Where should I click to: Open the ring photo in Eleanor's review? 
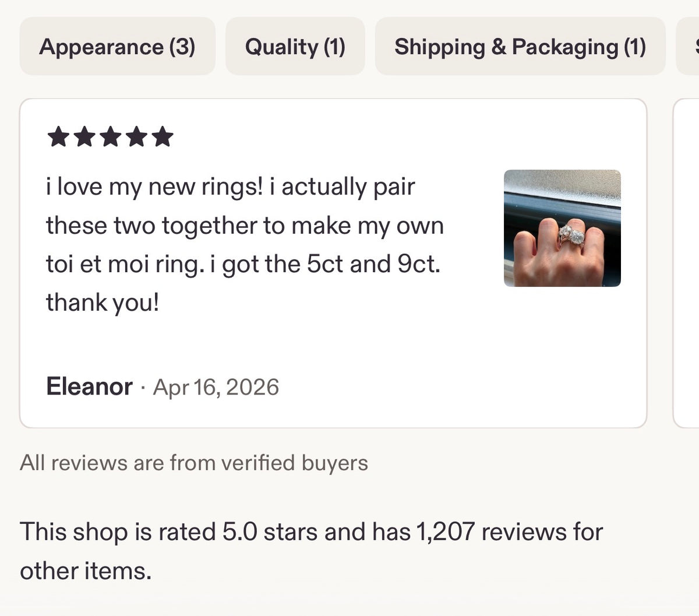point(562,228)
